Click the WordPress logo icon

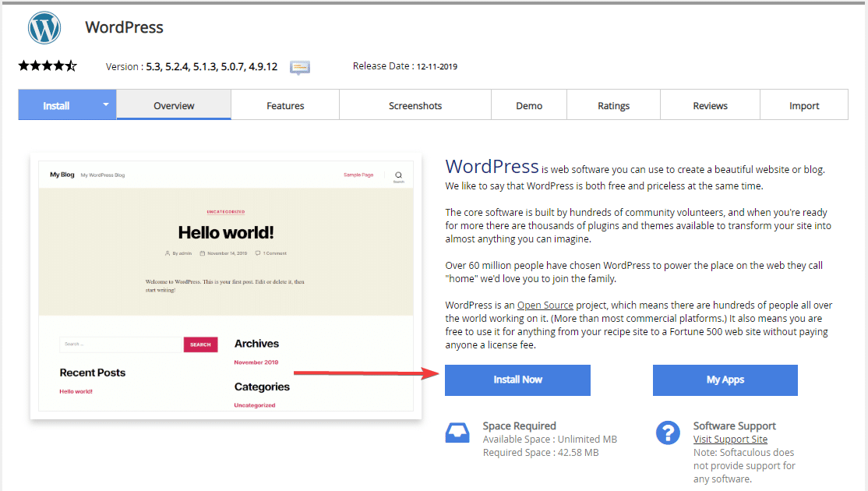44,28
